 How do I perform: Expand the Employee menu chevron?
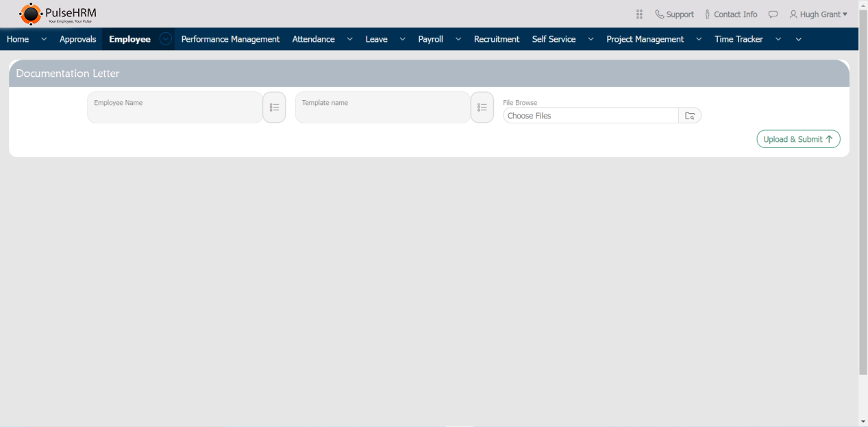pyautogui.click(x=166, y=39)
